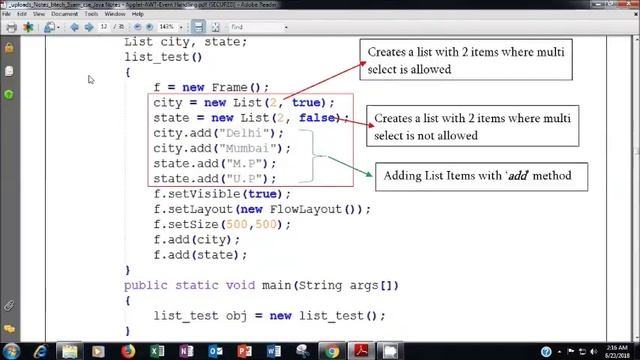
Task: Open Outlook from the taskbar
Action: [216, 351]
